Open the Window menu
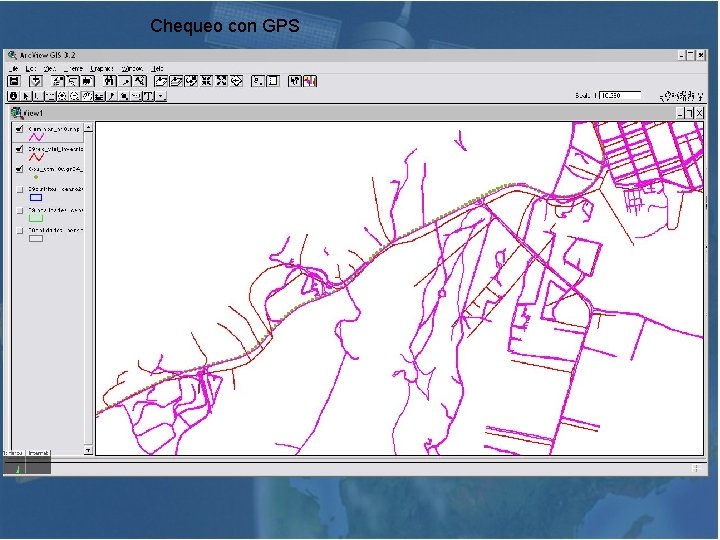Screen dimensions: 720x540 click(x=132, y=68)
